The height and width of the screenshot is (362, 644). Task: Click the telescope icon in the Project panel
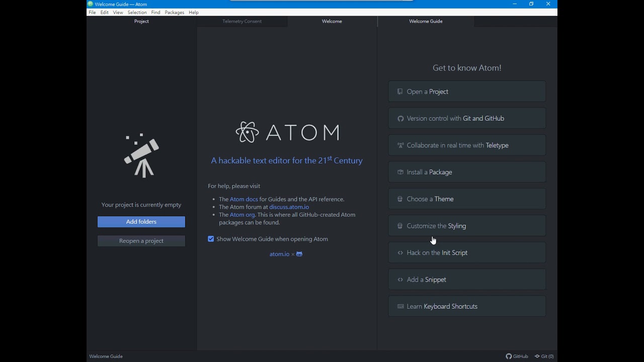(141, 155)
